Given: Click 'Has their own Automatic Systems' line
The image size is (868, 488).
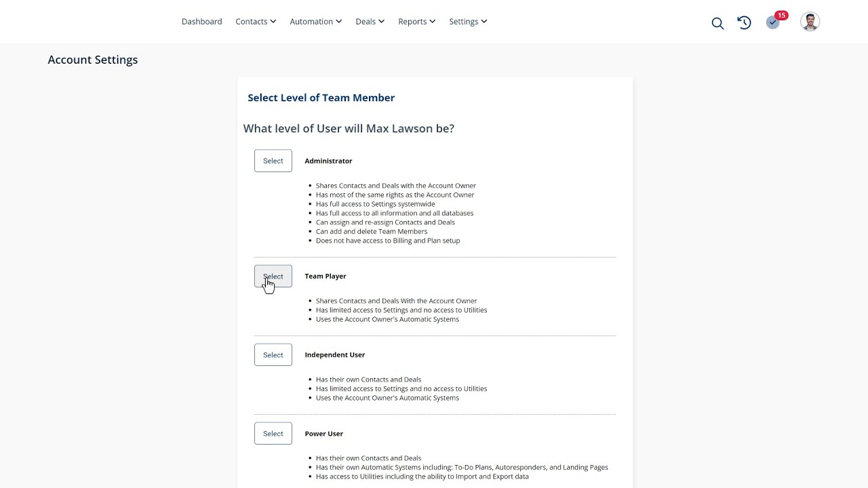Looking at the screenshot, I should [x=462, y=467].
